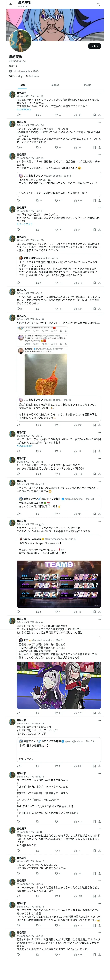Open the 24 Followers list
The width and height of the screenshot is (110, 980).
(32, 76)
